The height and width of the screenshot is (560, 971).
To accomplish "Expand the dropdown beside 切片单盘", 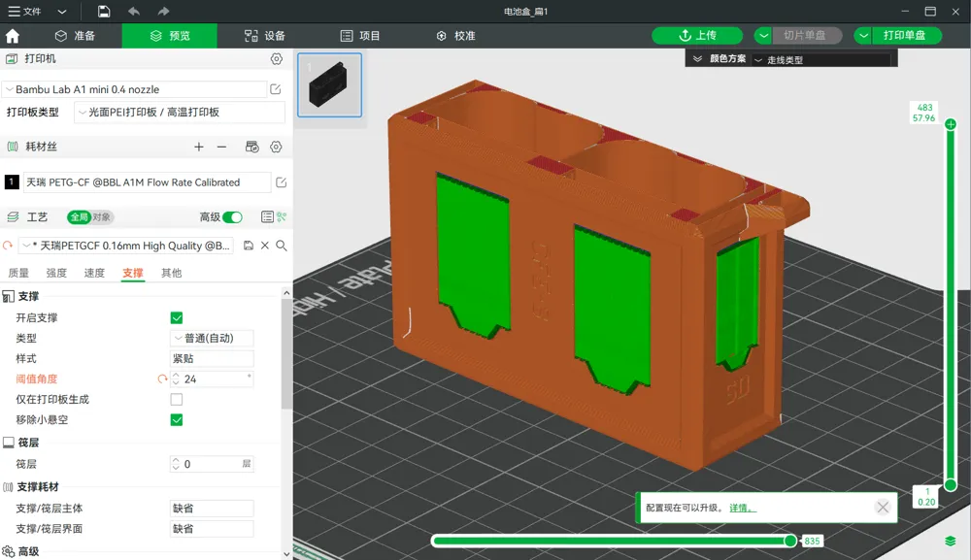I will click(763, 35).
